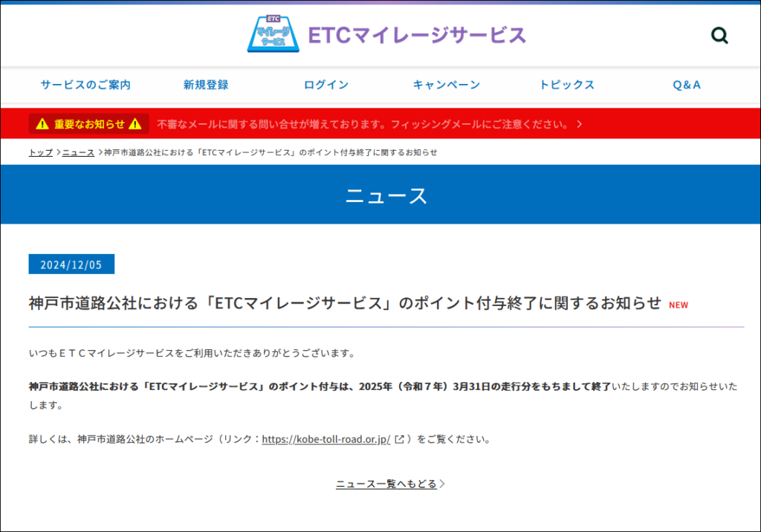Click the 2024/12/05 date label
The image size is (761, 532).
pos(71,264)
